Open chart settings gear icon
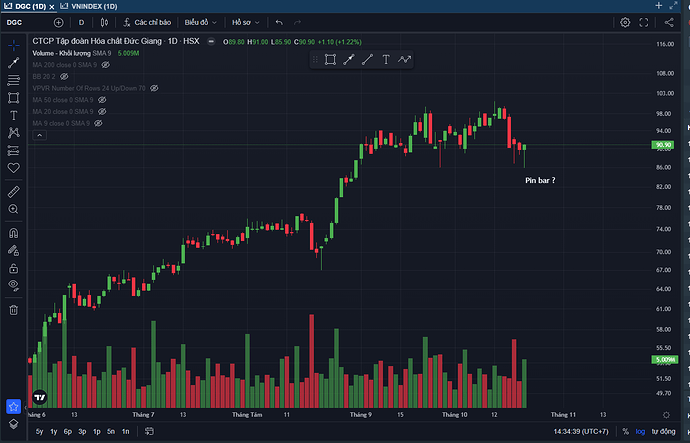This screenshot has height=443, width=690. pos(625,22)
